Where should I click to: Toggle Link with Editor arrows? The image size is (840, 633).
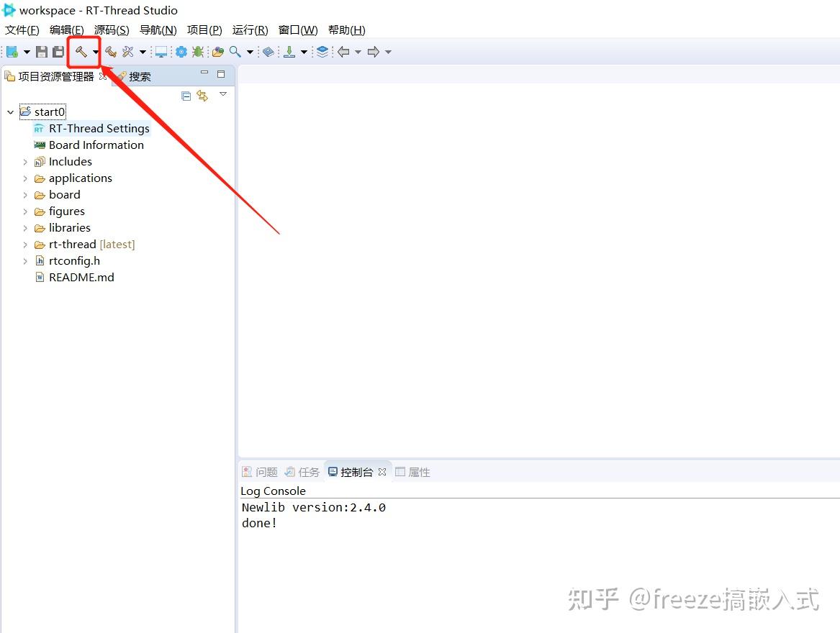(x=202, y=95)
